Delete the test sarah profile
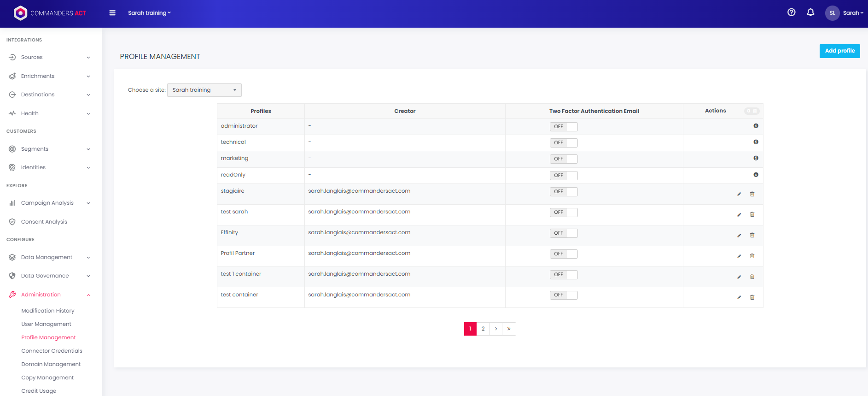The width and height of the screenshot is (868, 396). 752,214
